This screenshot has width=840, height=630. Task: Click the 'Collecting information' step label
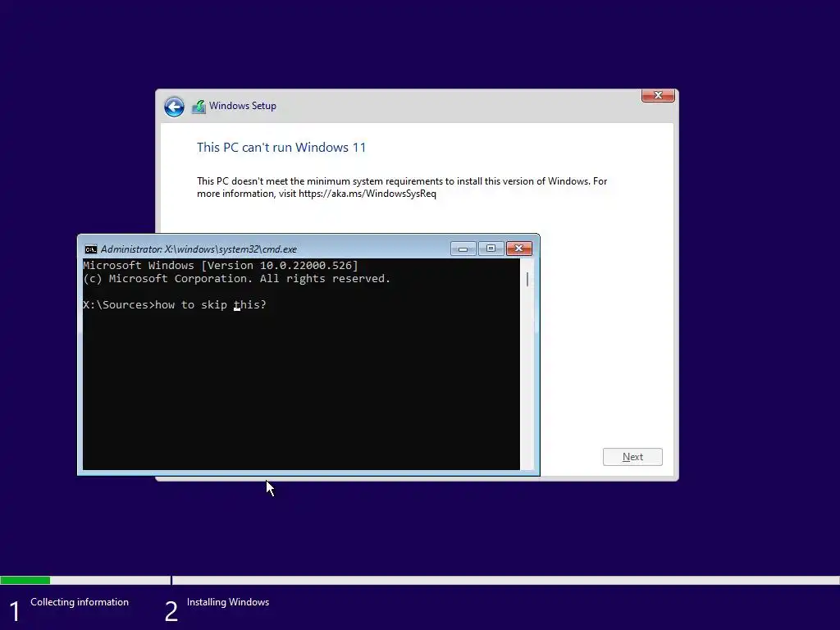tap(80, 602)
